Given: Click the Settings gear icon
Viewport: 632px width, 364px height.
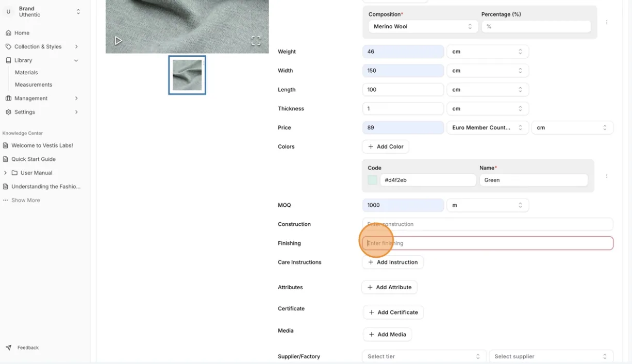Looking at the screenshot, I should coord(8,112).
